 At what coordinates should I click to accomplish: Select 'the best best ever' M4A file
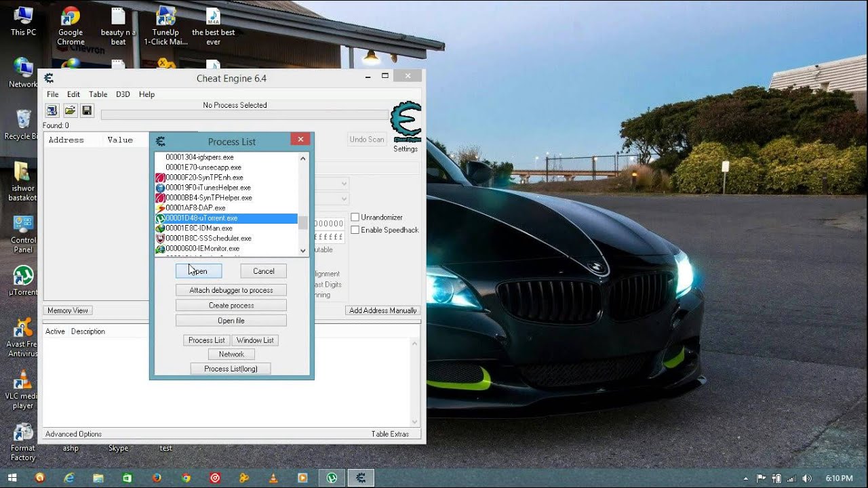coord(213,26)
